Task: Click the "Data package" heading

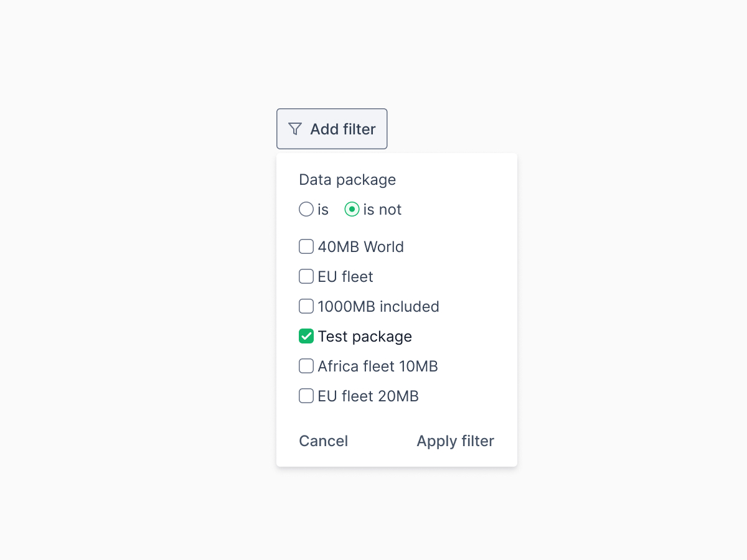Action: click(347, 180)
